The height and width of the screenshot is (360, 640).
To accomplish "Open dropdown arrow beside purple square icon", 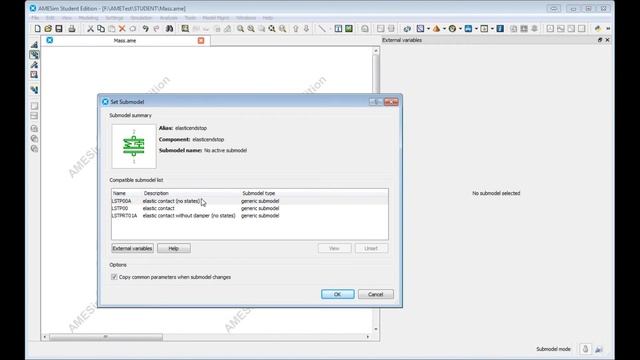I will click(428, 29).
